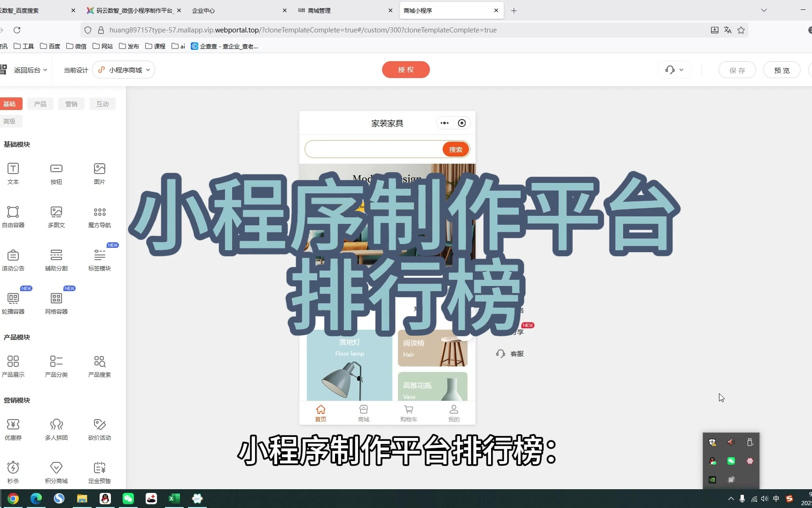
Task: Switch to the 产品 module tab
Action: coord(40,104)
